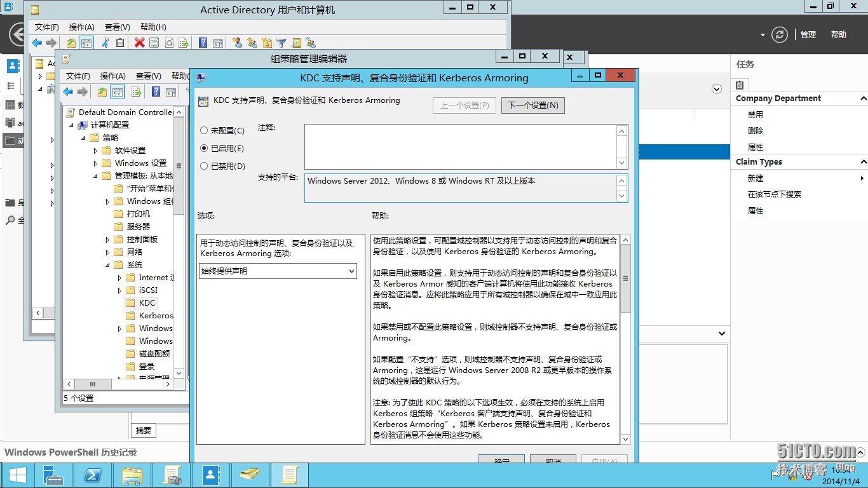The width and height of the screenshot is (868, 488).
Task: Click Show/Hide Console Tree icon in Group Policy editor
Action: click(x=118, y=92)
